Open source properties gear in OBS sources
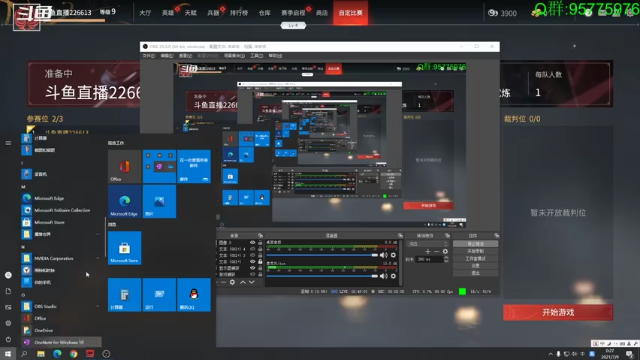 [232, 282]
